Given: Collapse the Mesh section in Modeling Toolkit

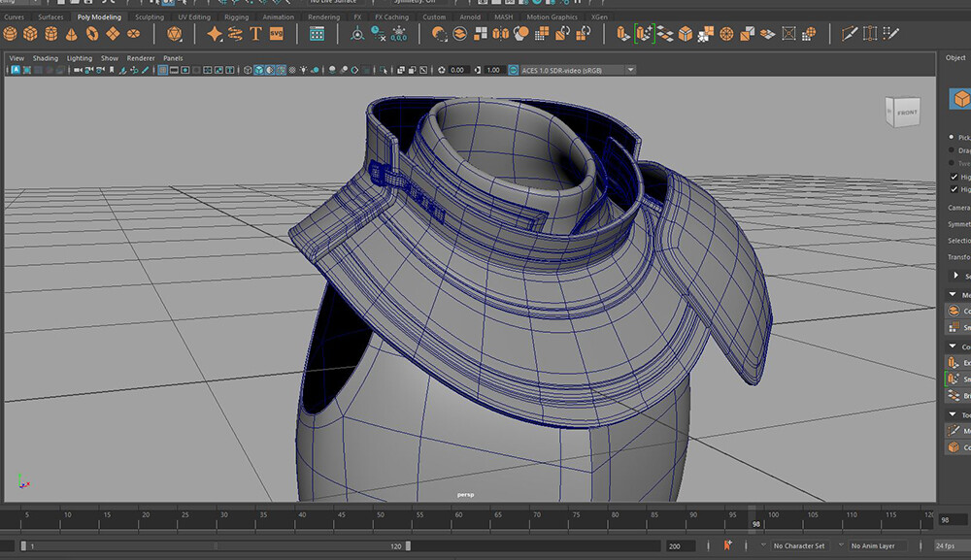Looking at the screenshot, I should tap(953, 294).
